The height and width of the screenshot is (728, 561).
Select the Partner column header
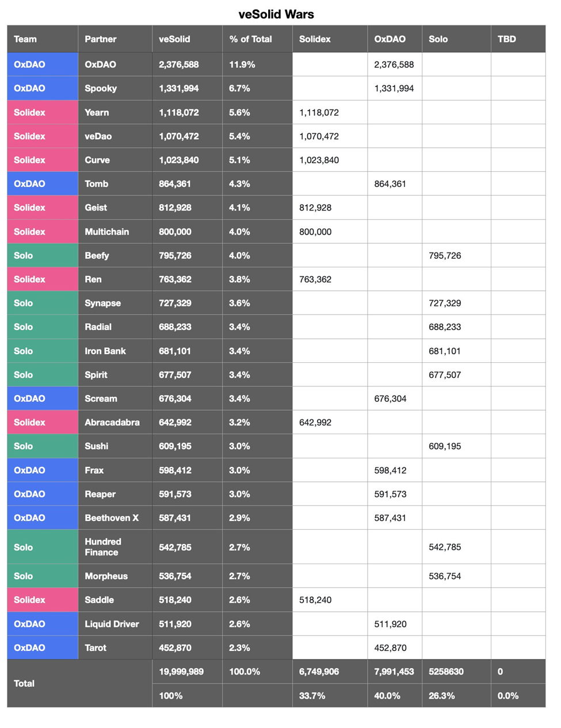(115, 39)
